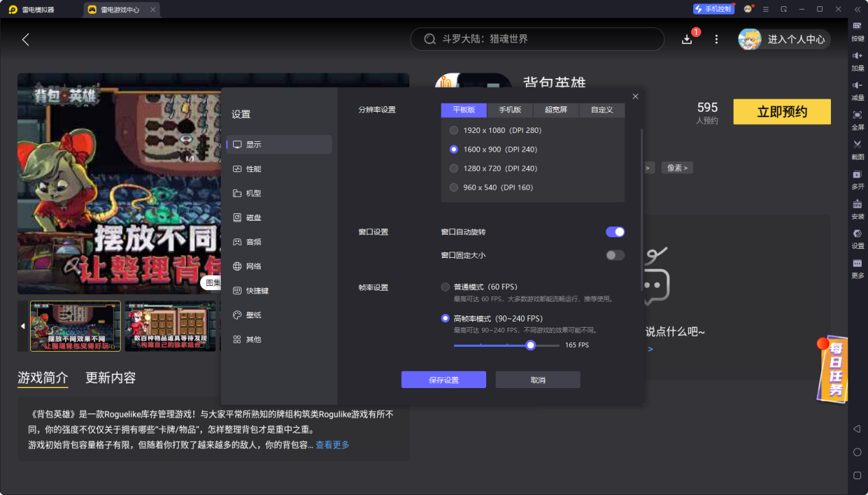Click the 取消 button

[538, 380]
